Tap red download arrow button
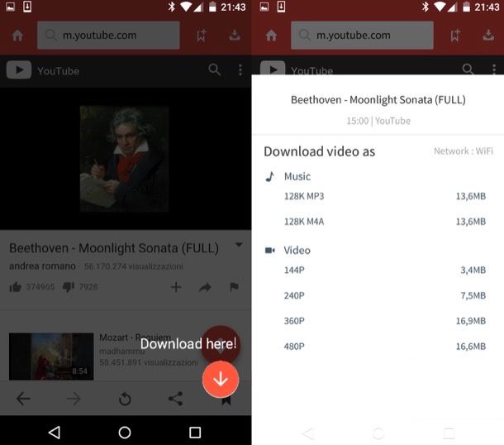This screenshot has width=504, height=445. (x=221, y=379)
